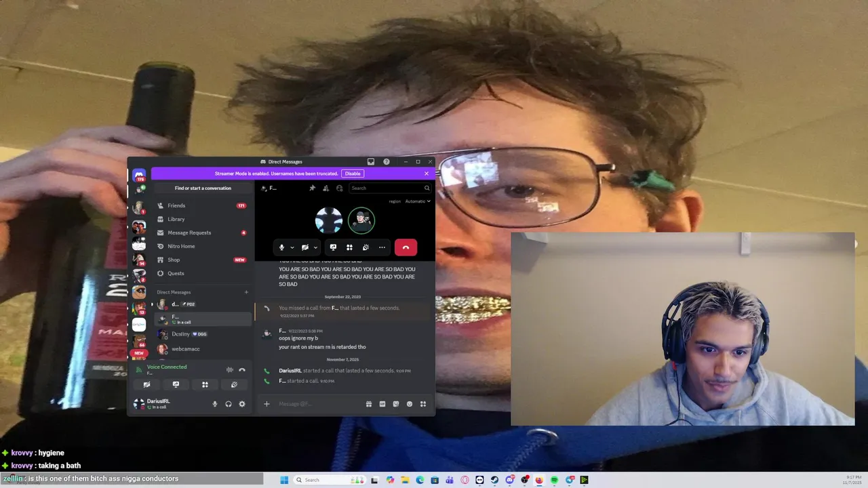The height and width of the screenshot is (488, 868).
Task: Create new DM with plus icon
Action: click(246, 292)
